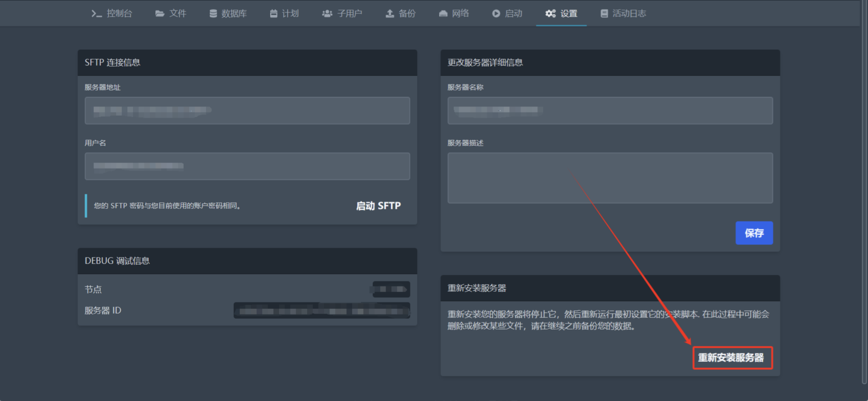This screenshot has height=401, width=868.
Task: Click the 服务器 ID label
Action: (x=103, y=310)
